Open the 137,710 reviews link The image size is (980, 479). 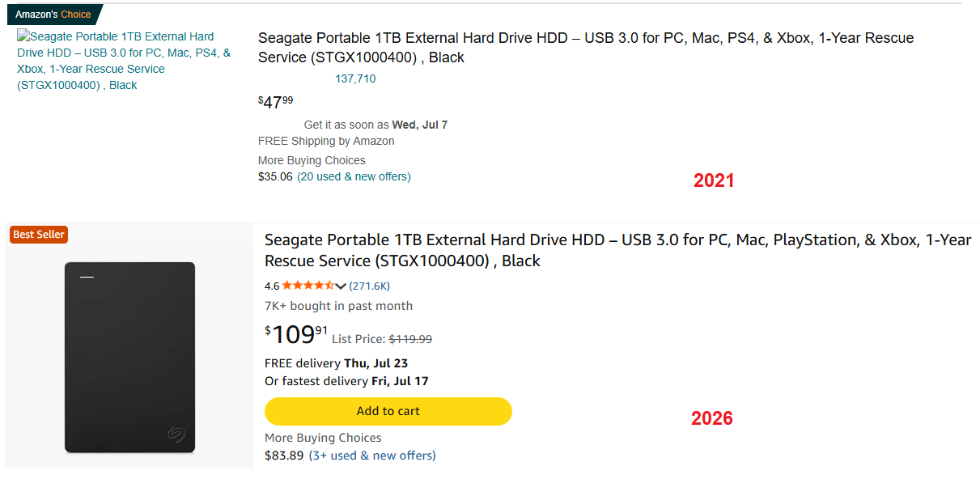(x=355, y=78)
